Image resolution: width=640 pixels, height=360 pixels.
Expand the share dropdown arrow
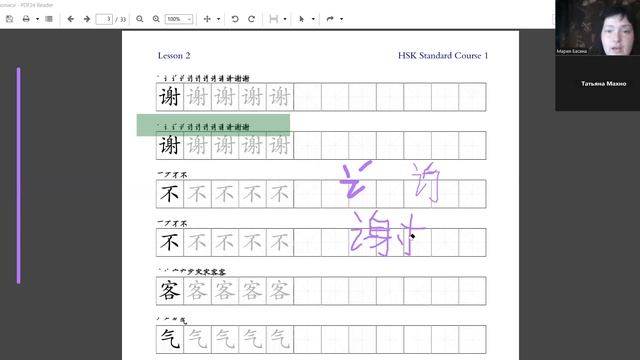pos(341,19)
